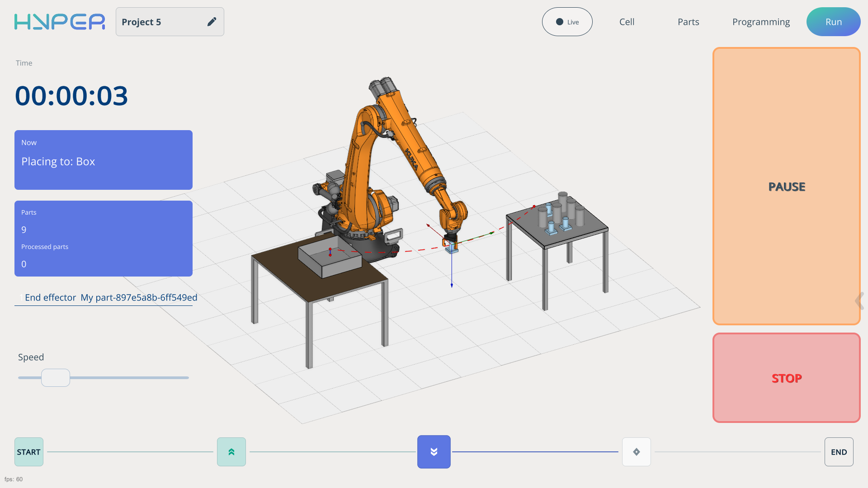Image resolution: width=868 pixels, height=488 pixels.
Task: Toggle the Live mode button
Action: pyautogui.click(x=567, y=22)
